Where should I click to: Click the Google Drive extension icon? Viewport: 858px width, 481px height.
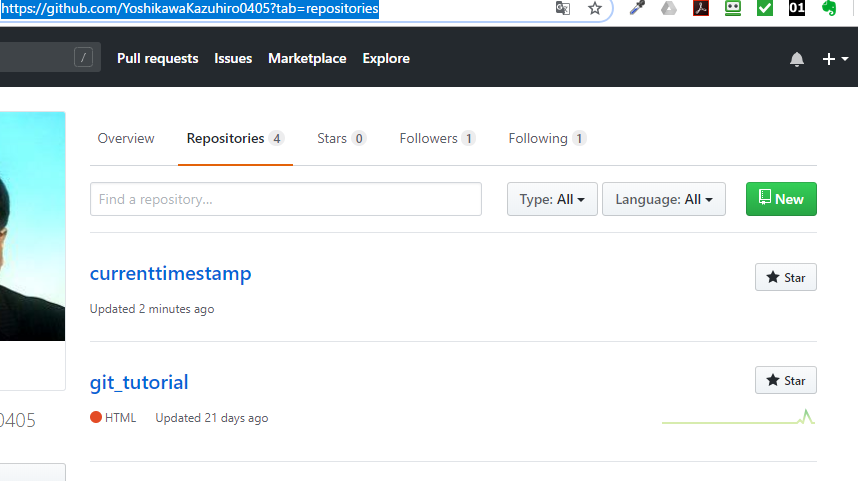click(669, 8)
